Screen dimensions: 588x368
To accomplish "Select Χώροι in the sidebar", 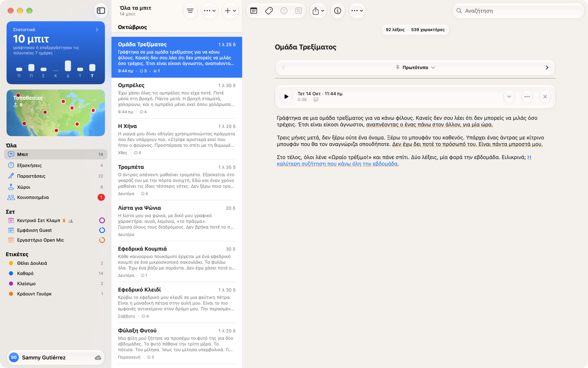I will point(56,187).
